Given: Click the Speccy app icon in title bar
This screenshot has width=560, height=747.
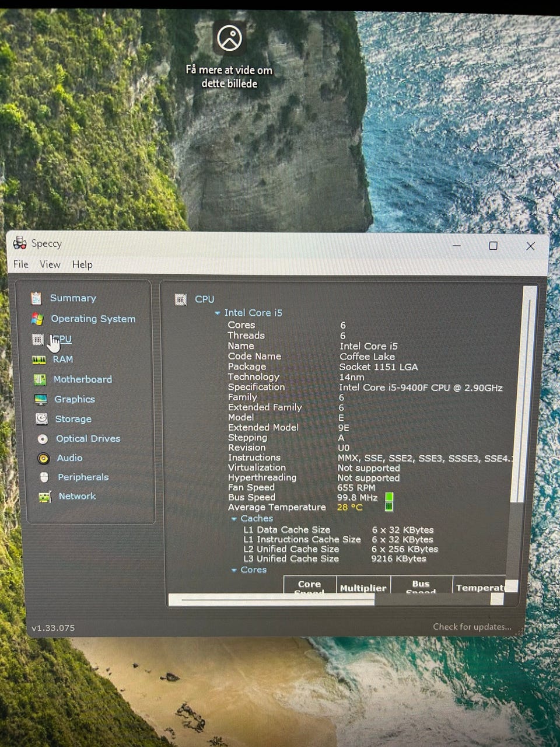Looking at the screenshot, I should tap(20, 243).
